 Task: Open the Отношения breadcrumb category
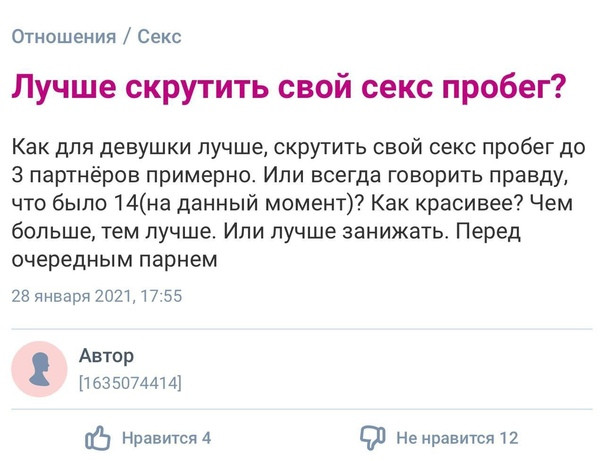[64, 37]
